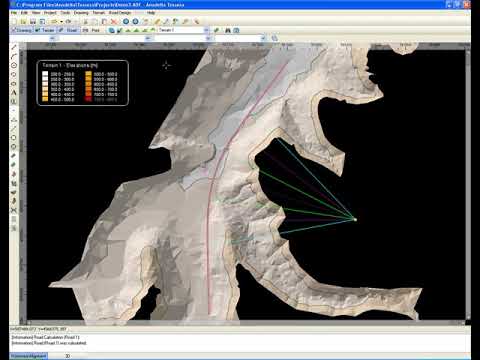
Task: Click the vertical scrollbar right of canvas
Action: 467,184
